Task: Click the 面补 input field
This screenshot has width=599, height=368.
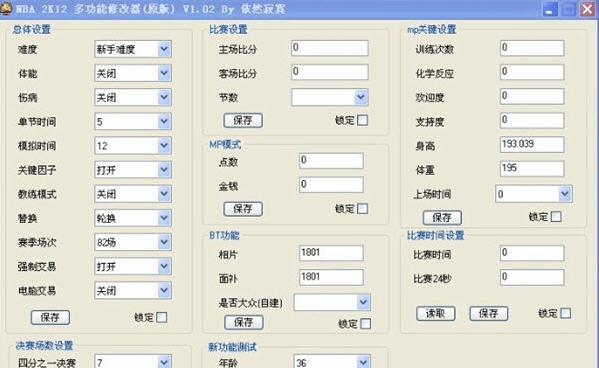Action: pyautogui.click(x=331, y=277)
